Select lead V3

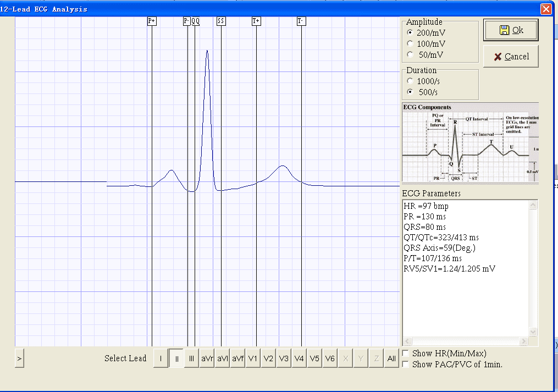tap(284, 358)
